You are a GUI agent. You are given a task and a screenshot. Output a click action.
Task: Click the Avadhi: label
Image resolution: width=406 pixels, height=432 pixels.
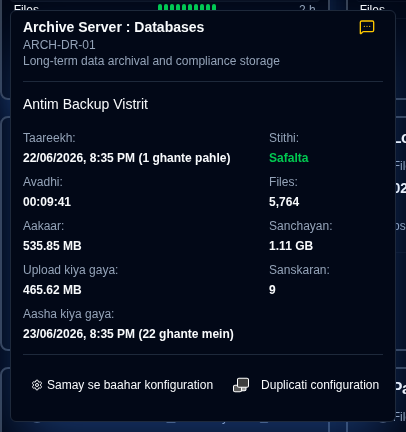tap(43, 182)
